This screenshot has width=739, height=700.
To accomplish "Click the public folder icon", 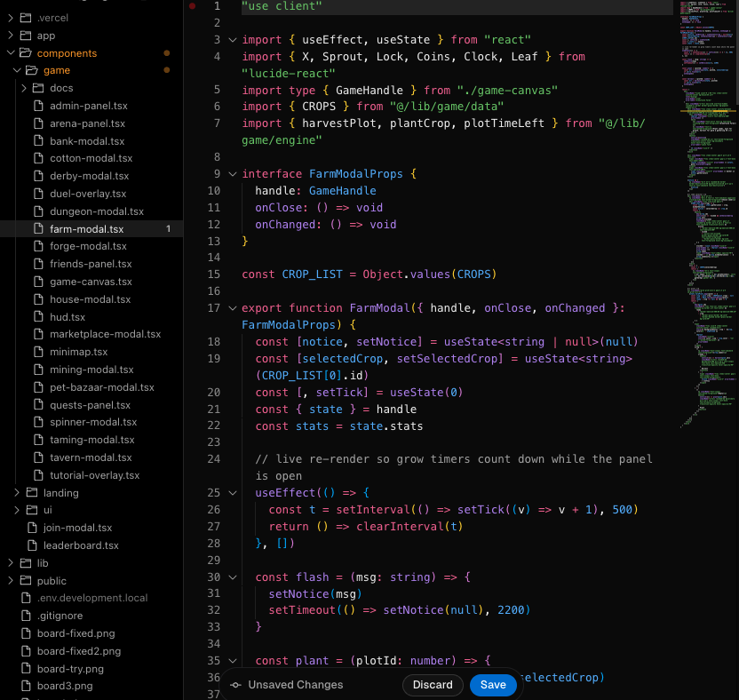I will [26, 581].
